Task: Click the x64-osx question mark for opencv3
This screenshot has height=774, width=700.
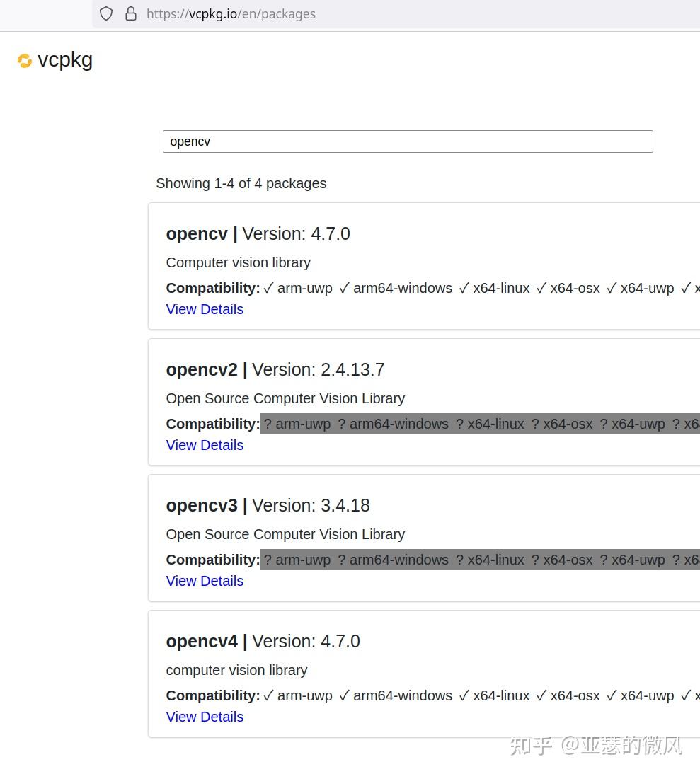Action: pyautogui.click(x=535, y=560)
